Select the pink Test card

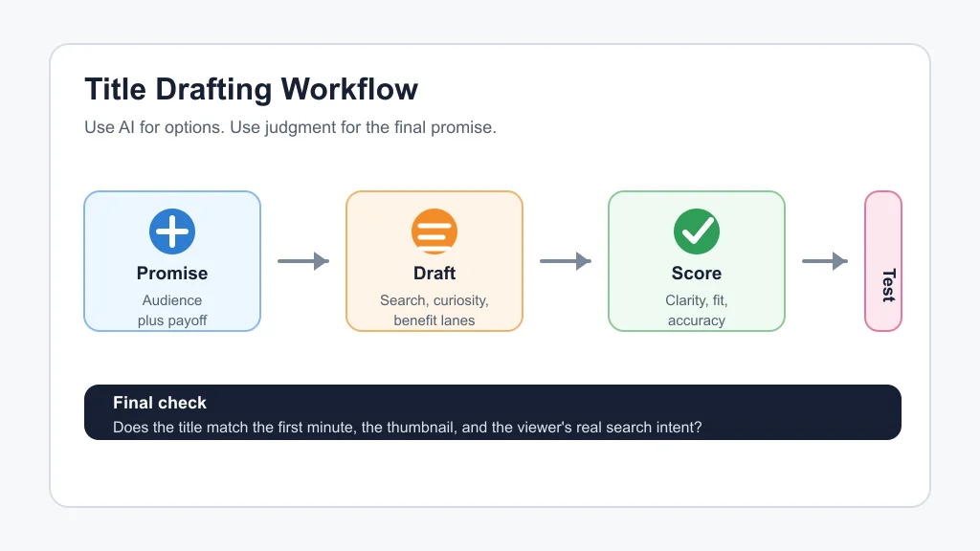click(x=883, y=261)
